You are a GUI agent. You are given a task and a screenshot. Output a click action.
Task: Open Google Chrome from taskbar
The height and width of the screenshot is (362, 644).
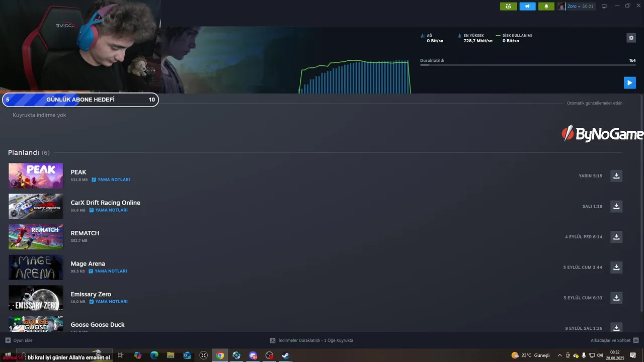pyautogui.click(x=220, y=355)
